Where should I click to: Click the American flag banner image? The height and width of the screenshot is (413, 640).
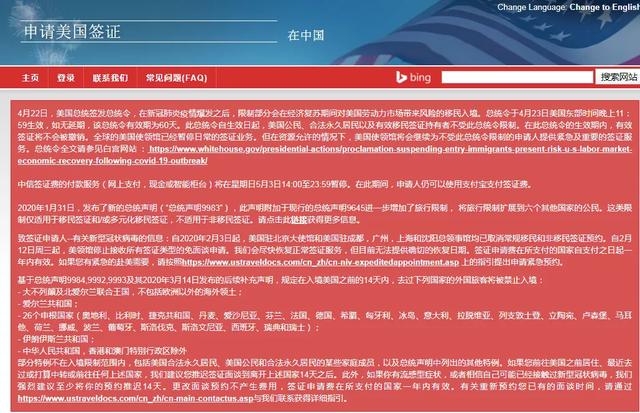(x=486, y=35)
